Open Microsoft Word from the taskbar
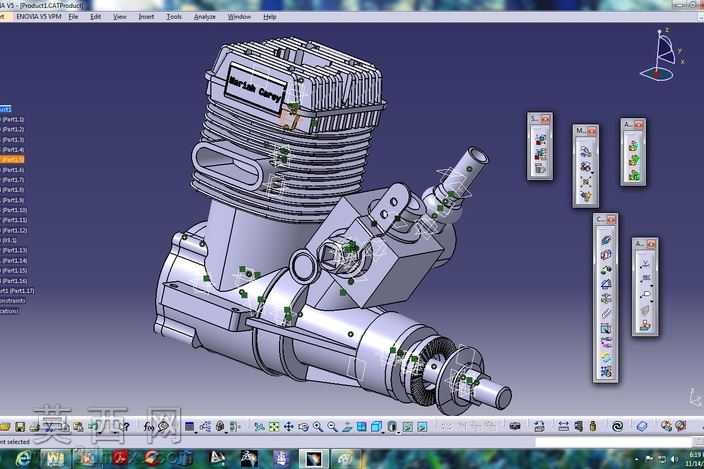704x469 pixels. (56, 458)
